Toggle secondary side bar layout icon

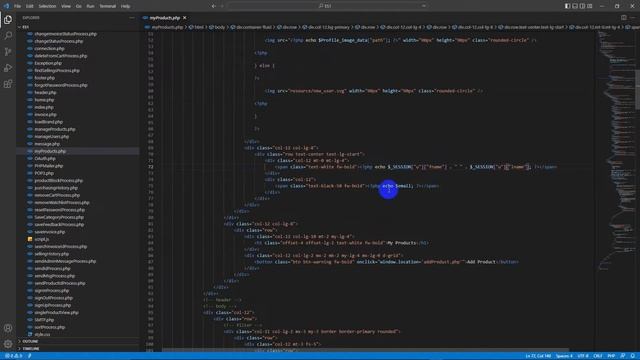582,6
